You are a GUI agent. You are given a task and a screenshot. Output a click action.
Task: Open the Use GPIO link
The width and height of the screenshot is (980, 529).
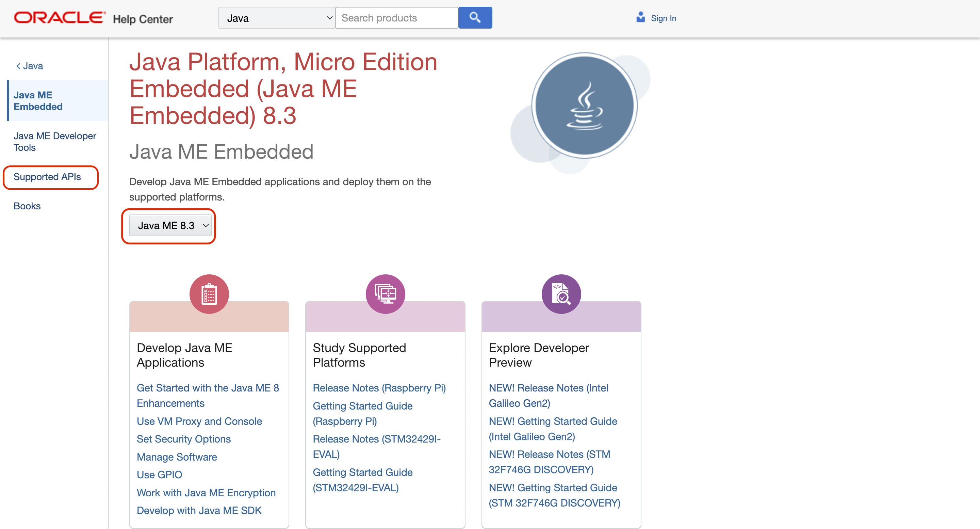click(159, 475)
